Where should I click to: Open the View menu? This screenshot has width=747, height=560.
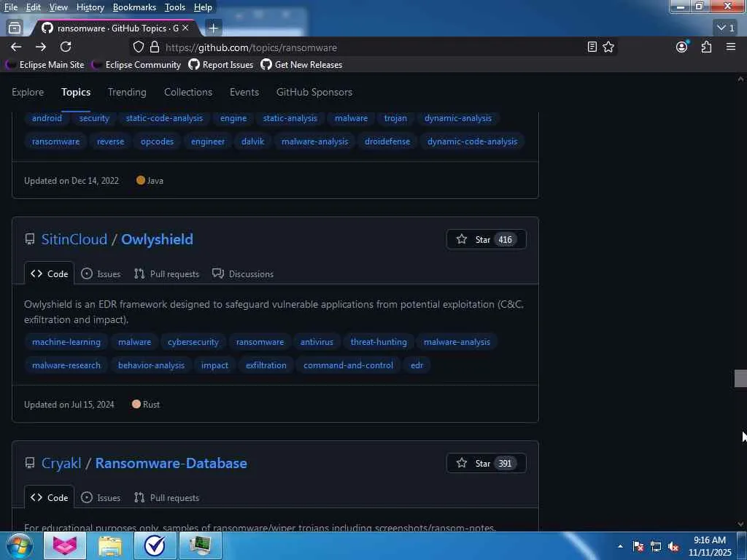click(x=58, y=7)
